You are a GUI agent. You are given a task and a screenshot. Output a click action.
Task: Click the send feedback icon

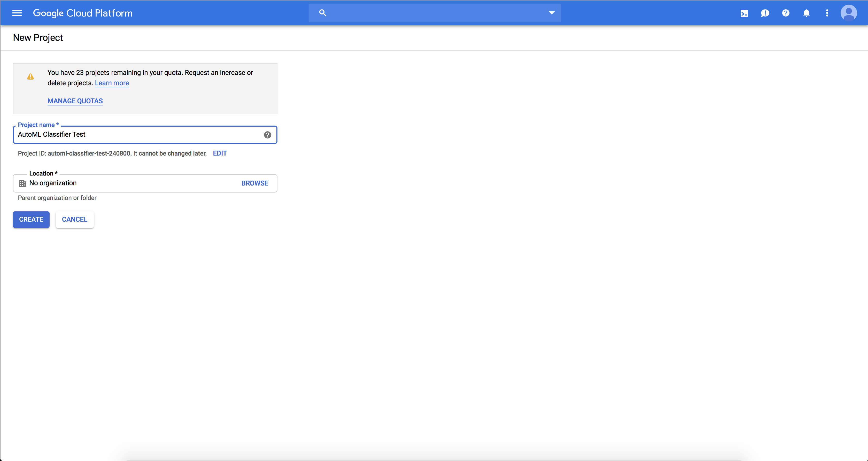coord(765,13)
